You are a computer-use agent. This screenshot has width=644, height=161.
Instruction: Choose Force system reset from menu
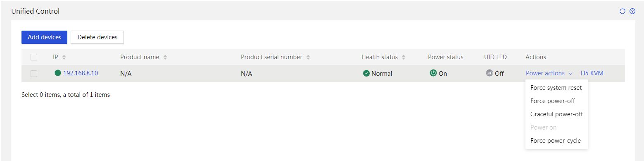click(556, 88)
